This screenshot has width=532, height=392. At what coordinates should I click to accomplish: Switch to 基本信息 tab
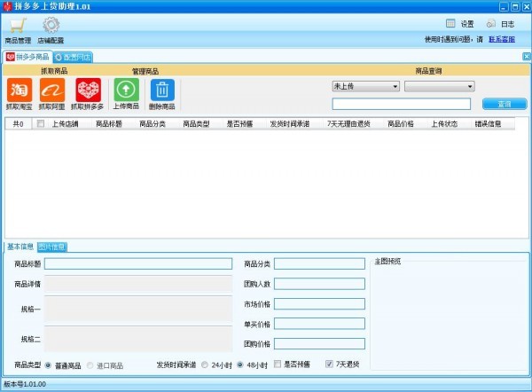(20, 247)
